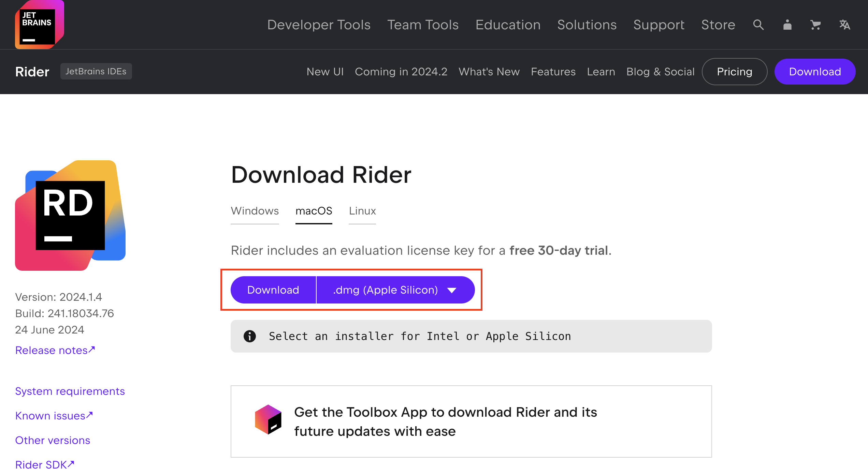This screenshot has height=474, width=868.
Task: Click the Rider product name
Action: [x=32, y=72]
